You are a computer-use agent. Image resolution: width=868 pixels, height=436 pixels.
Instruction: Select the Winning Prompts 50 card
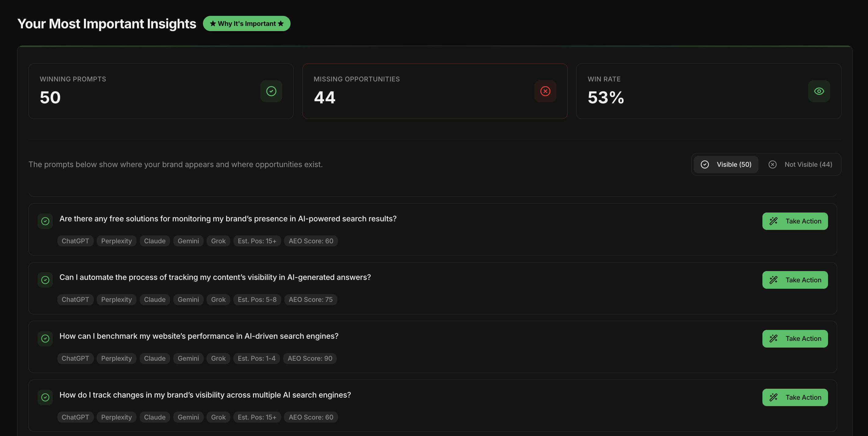pyautogui.click(x=161, y=91)
